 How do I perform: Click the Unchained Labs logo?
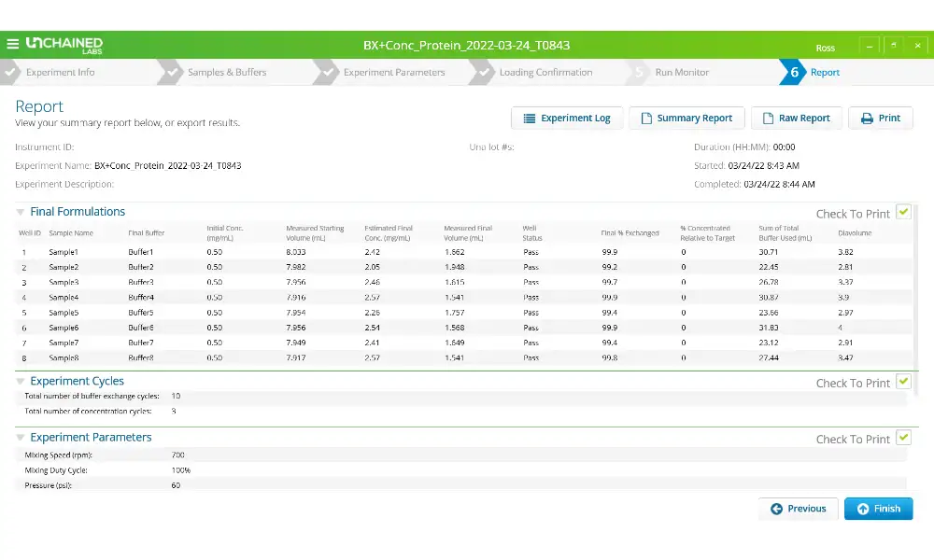(64, 44)
